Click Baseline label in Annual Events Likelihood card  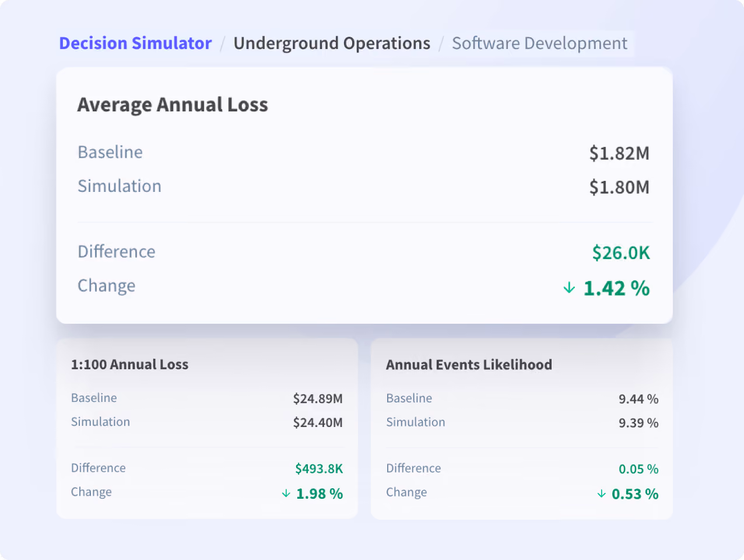tap(409, 398)
